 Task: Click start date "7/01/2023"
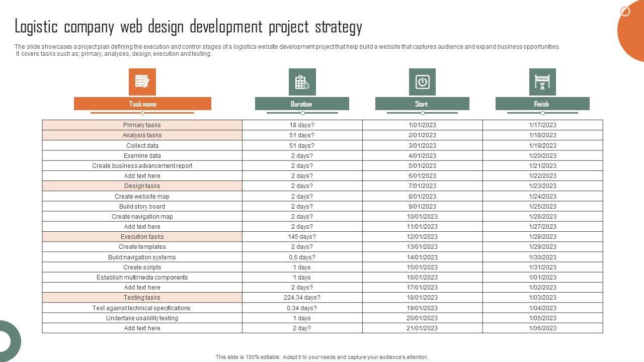(422, 186)
